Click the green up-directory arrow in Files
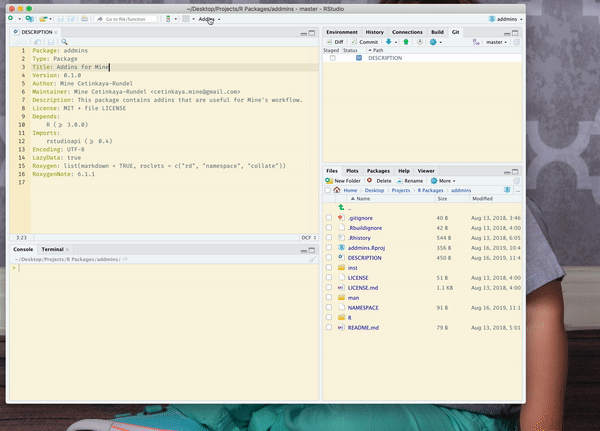 pos(341,207)
